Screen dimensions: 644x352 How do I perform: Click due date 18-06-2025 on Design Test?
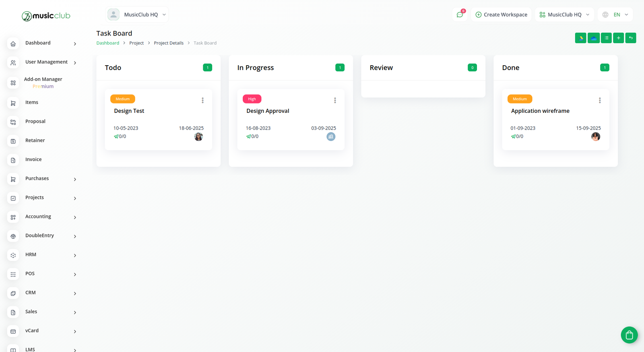[191, 128]
